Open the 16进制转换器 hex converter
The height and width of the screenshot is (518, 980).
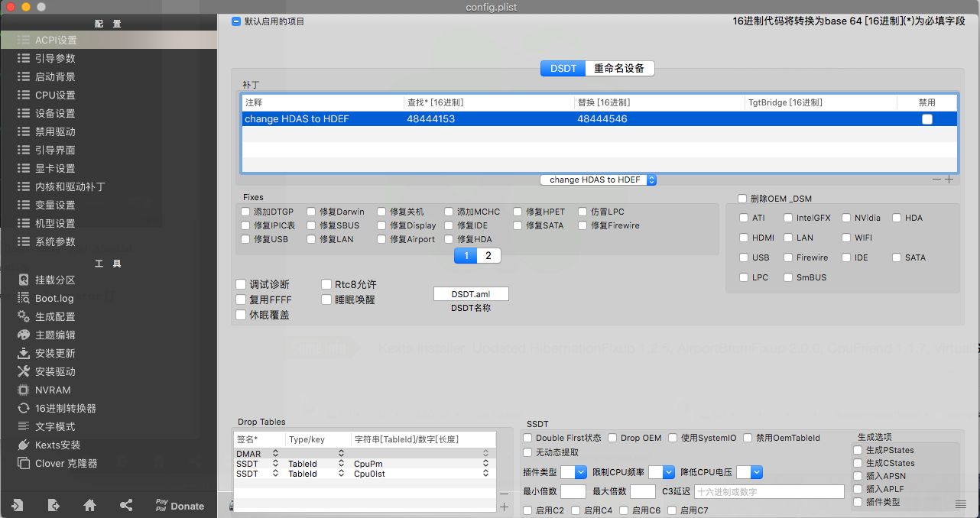(x=66, y=408)
